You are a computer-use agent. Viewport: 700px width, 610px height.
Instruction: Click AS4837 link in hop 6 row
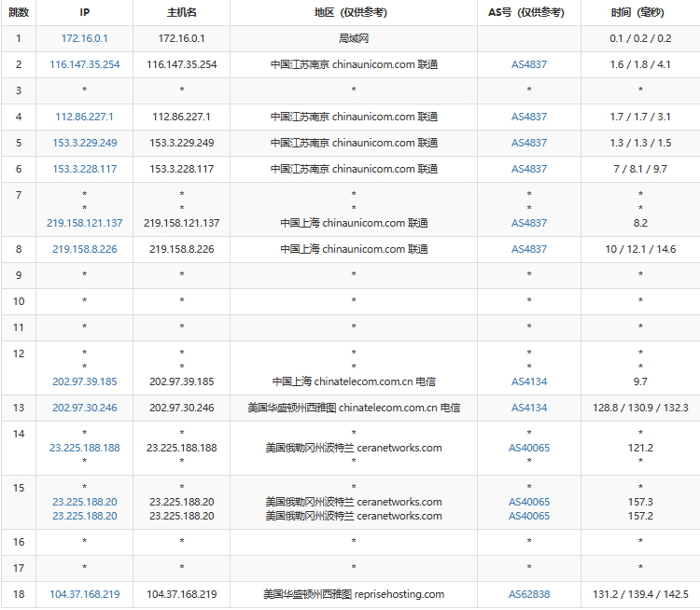(529, 169)
